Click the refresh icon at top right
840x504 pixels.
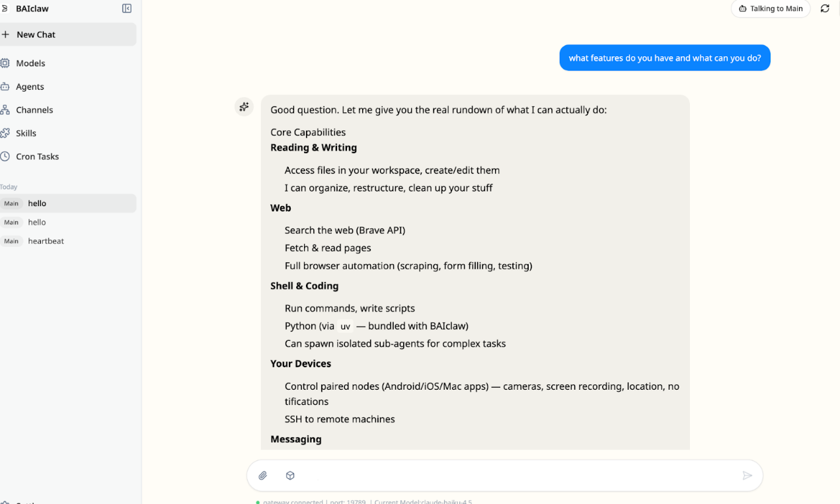(825, 9)
